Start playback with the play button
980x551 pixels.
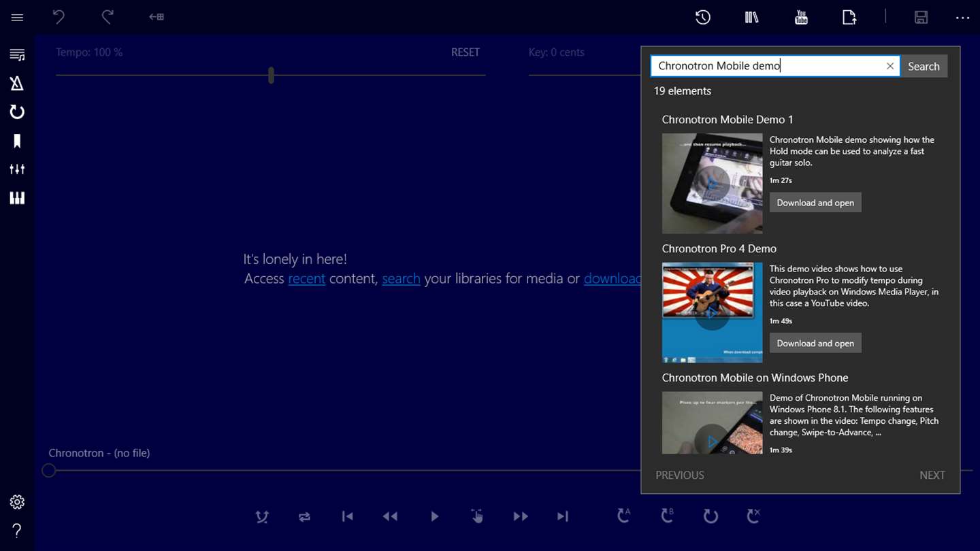click(x=435, y=516)
